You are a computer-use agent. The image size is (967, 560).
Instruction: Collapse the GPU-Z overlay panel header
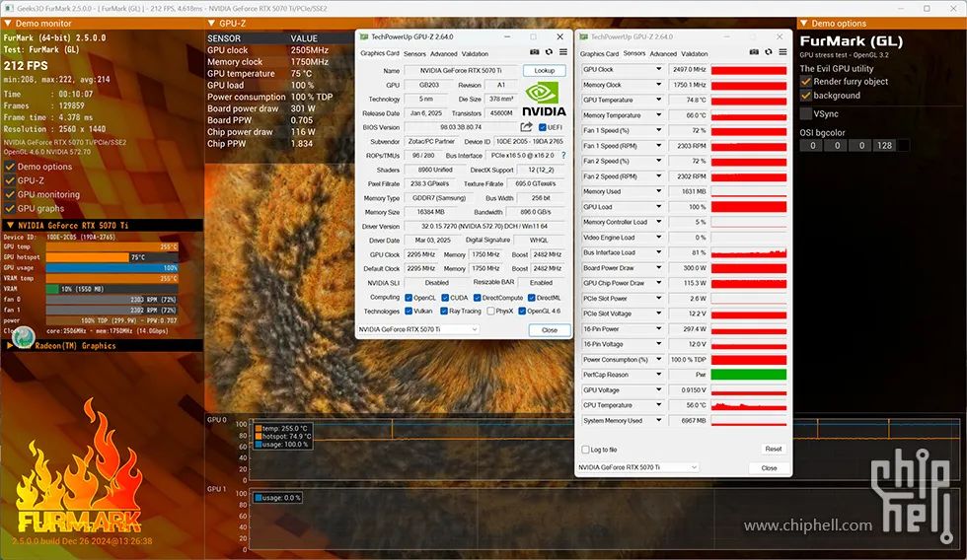coord(211,24)
